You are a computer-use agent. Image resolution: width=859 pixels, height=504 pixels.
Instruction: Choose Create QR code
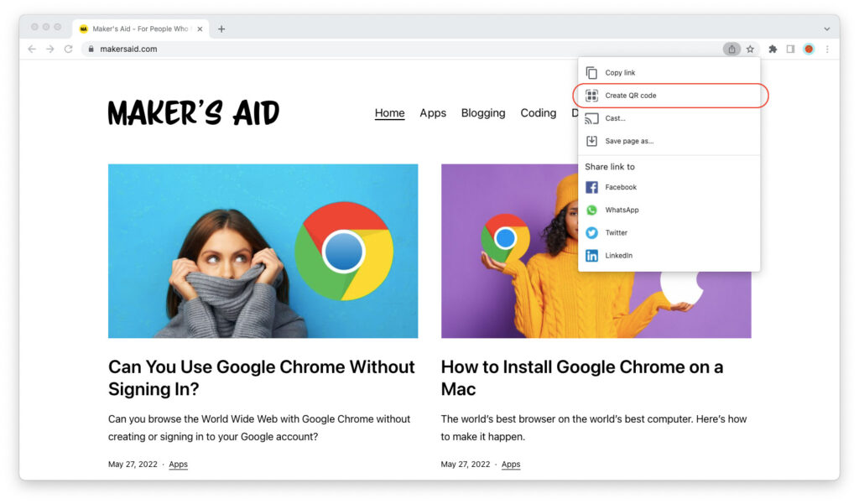pyautogui.click(x=669, y=96)
